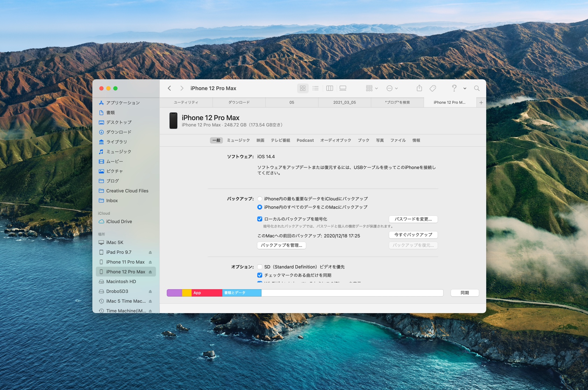
Task: Open the action ellipsis menu
Action: click(392, 88)
